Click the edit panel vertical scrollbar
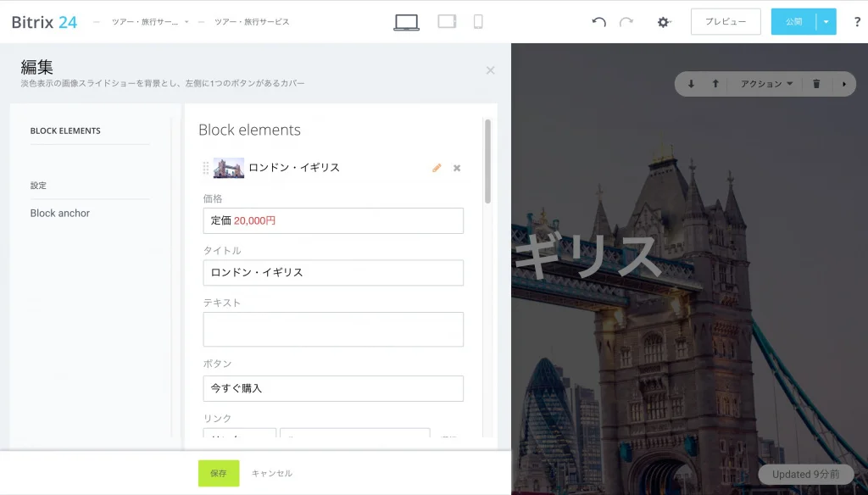The image size is (868, 495). tap(487, 162)
